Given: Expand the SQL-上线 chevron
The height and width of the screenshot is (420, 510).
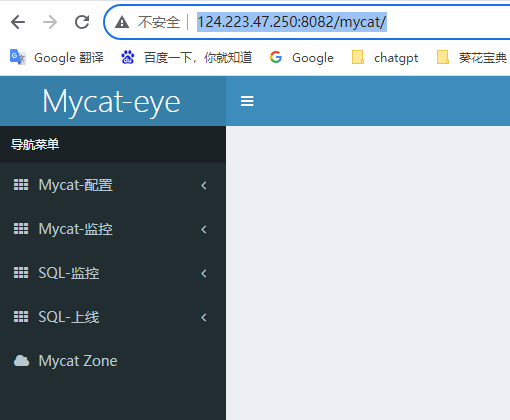Looking at the screenshot, I should pos(204,317).
